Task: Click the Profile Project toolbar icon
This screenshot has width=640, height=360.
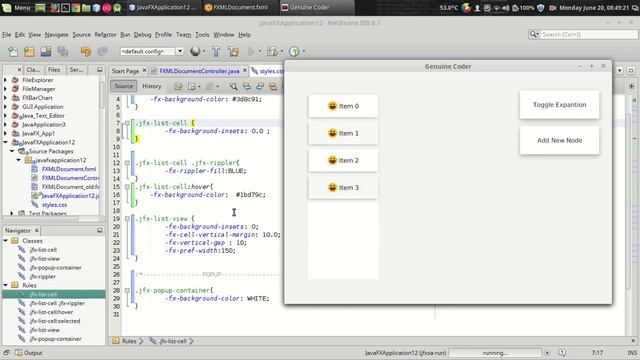Action: click(294, 51)
